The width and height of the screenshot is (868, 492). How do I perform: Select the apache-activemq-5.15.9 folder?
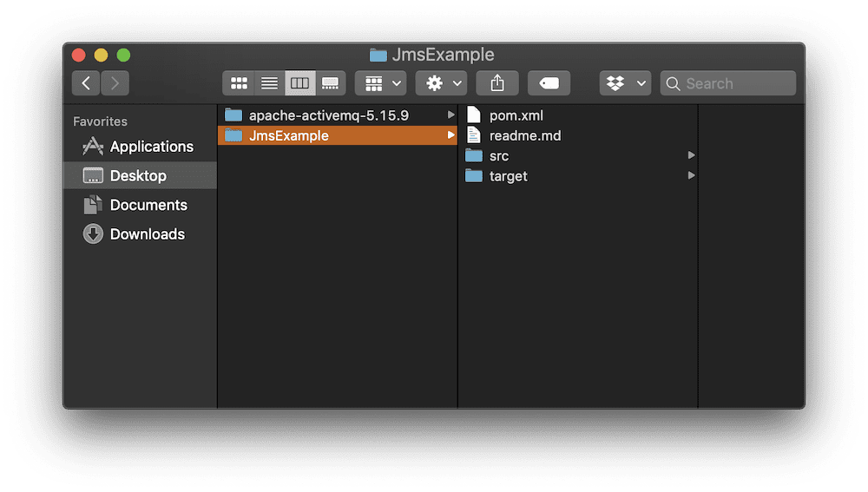[338, 115]
